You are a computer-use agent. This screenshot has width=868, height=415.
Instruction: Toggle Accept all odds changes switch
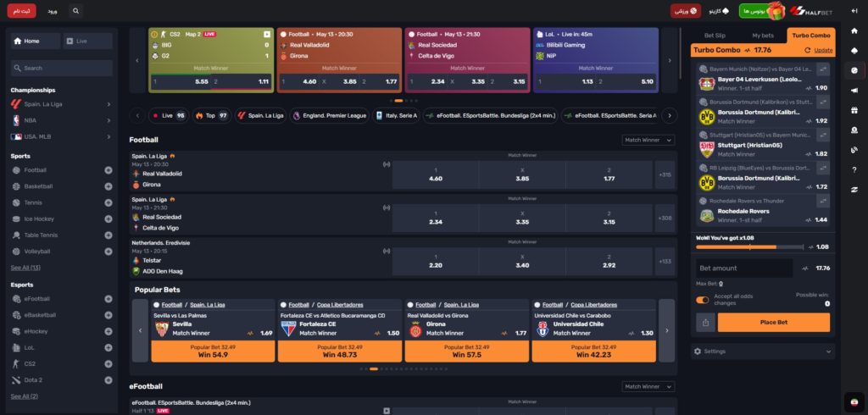point(703,300)
